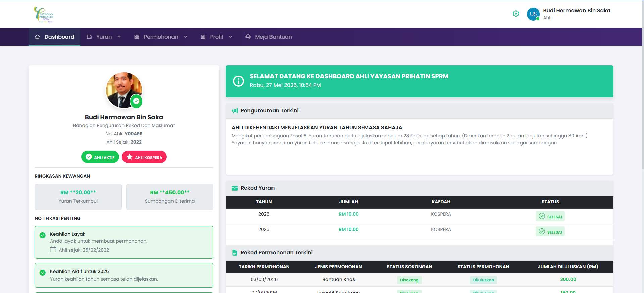The width and height of the screenshot is (644, 293).
Task: Click the Ahli Kospera badge
Action: (144, 157)
